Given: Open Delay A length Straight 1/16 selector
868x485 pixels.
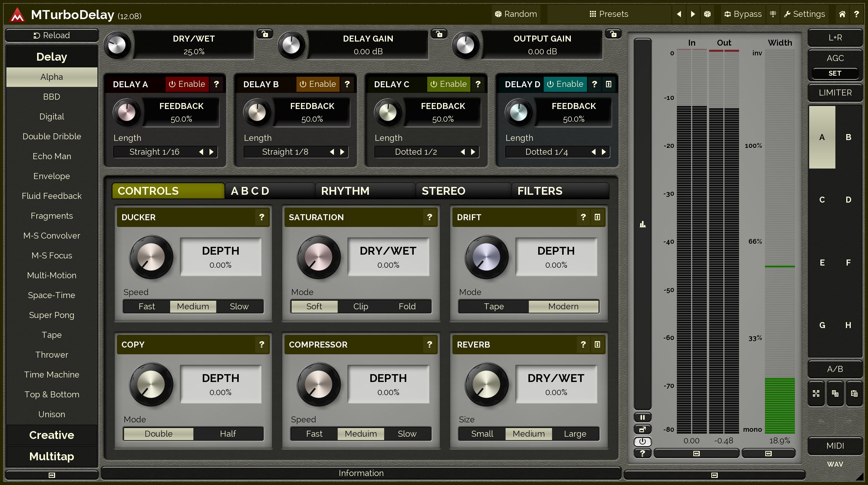Looking at the screenshot, I should point(154,152).
